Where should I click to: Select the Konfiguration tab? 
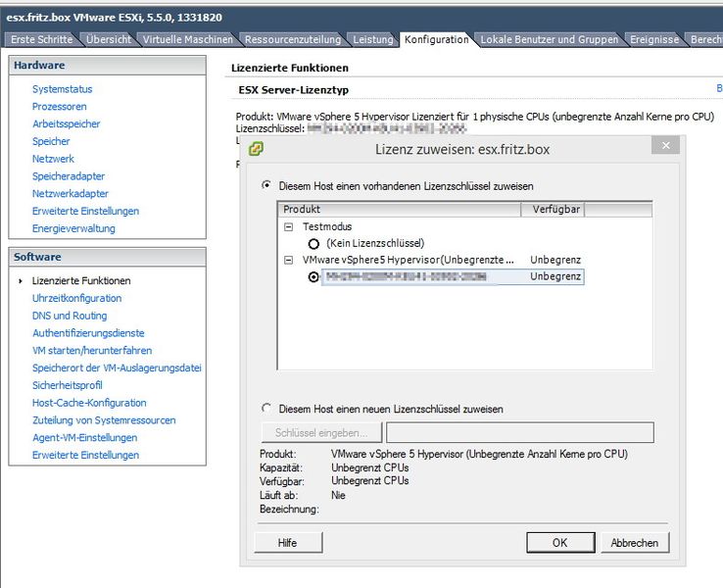click(436, 39)
